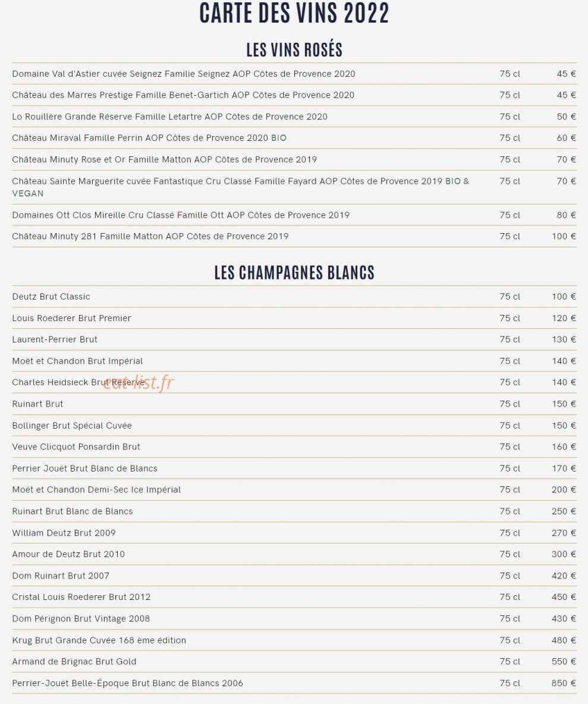588x704 pixels.
Task: Click the BIO label on Château Miraval
Action: pyautogui.click(x=279, y=138)
